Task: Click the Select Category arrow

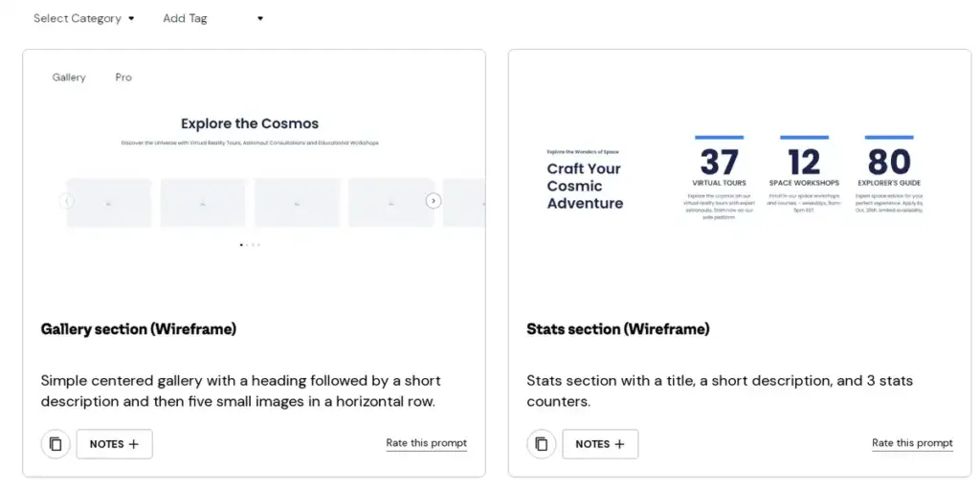Action: pos(131,18)
